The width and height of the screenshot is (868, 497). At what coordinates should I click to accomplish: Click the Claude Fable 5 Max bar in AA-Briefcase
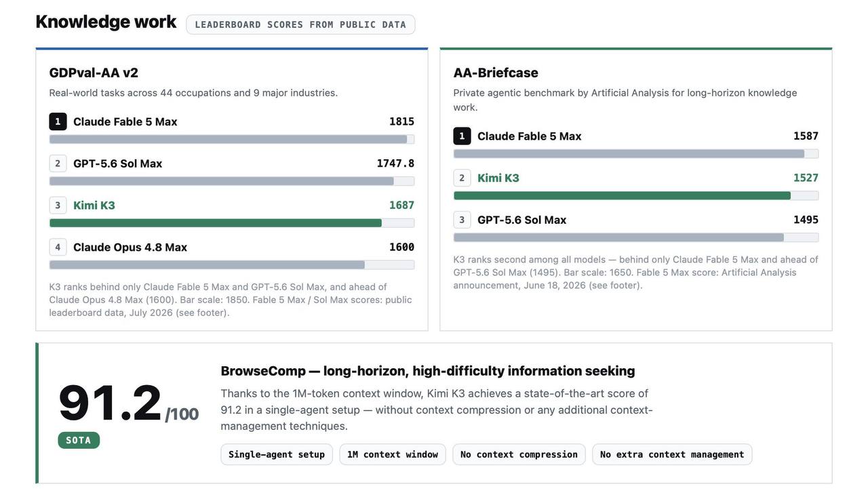[629, 154]
